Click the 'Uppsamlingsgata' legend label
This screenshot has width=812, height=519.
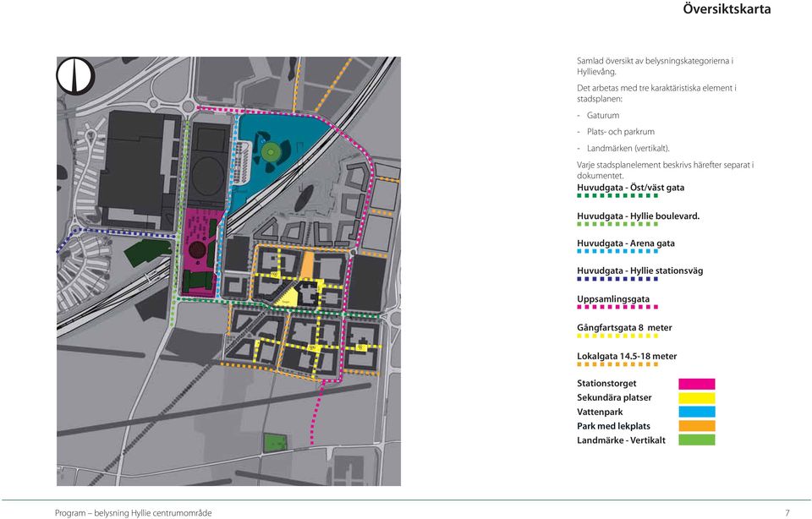pos(612,299)
